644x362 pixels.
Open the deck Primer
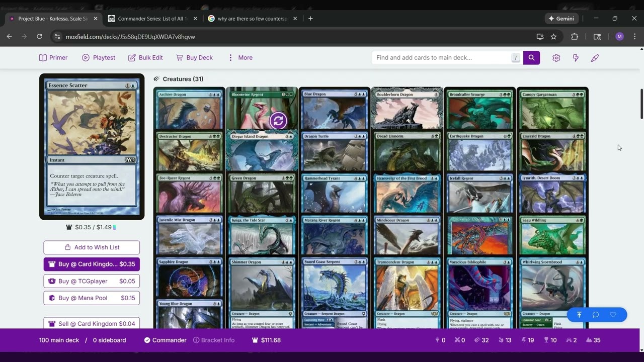pos(53,58)
